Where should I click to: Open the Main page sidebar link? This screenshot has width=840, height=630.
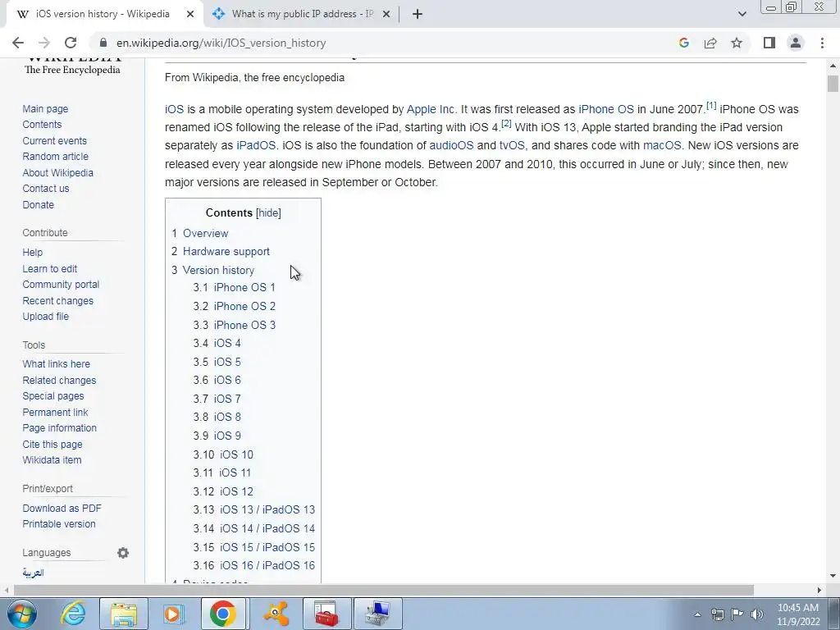46,109
